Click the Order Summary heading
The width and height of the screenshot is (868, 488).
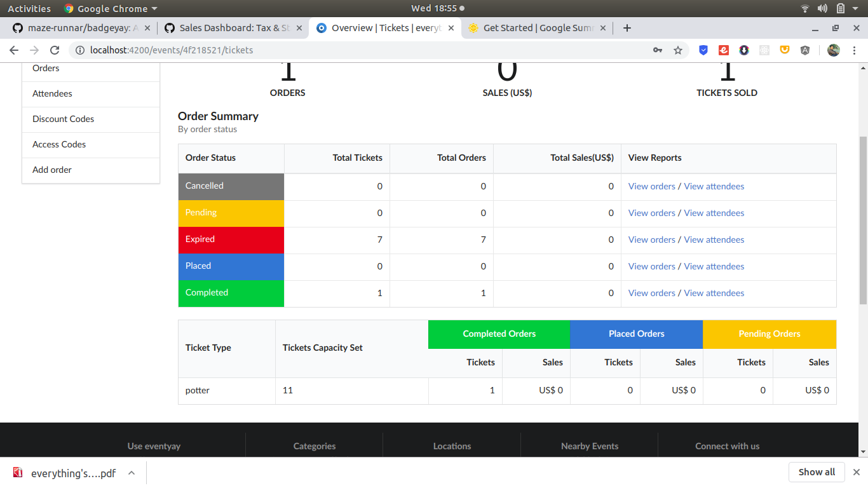coord(218,116)
